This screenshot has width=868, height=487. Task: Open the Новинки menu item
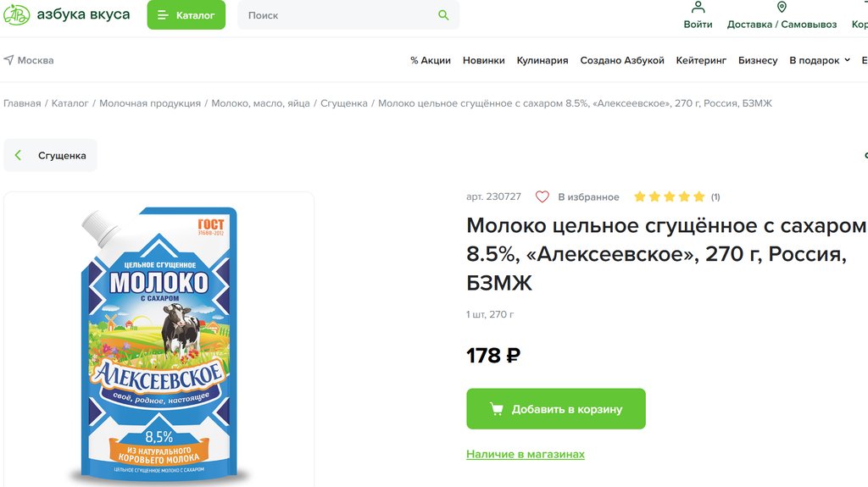(484, 60)
